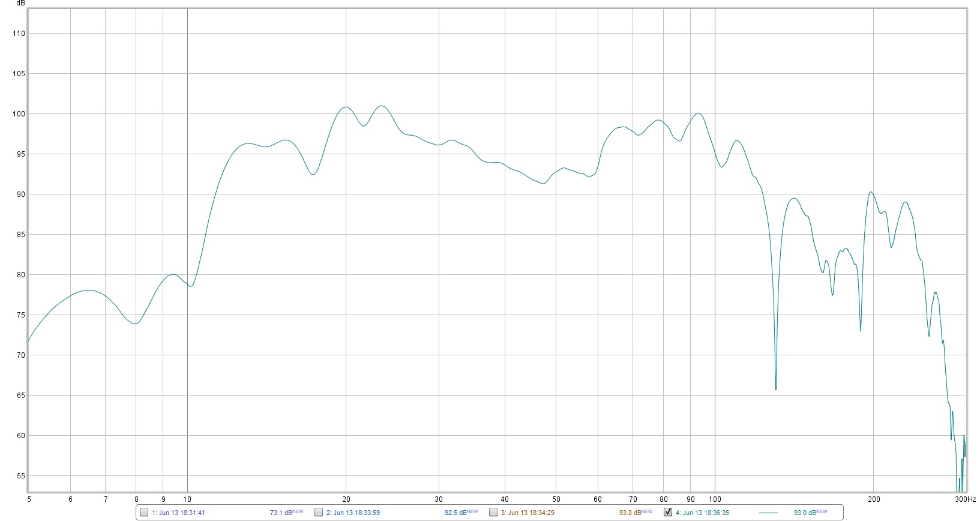980x521 pixels.
Task: Click the 100 label on dB axis
Action: coord(19,114)
